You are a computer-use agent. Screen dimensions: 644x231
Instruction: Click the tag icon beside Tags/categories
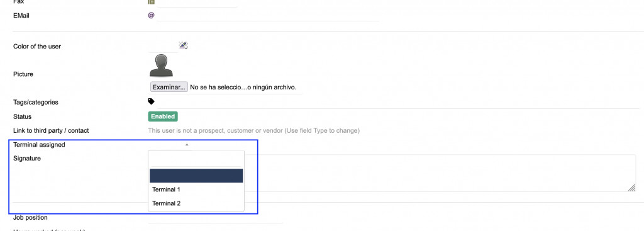(151, 101)
